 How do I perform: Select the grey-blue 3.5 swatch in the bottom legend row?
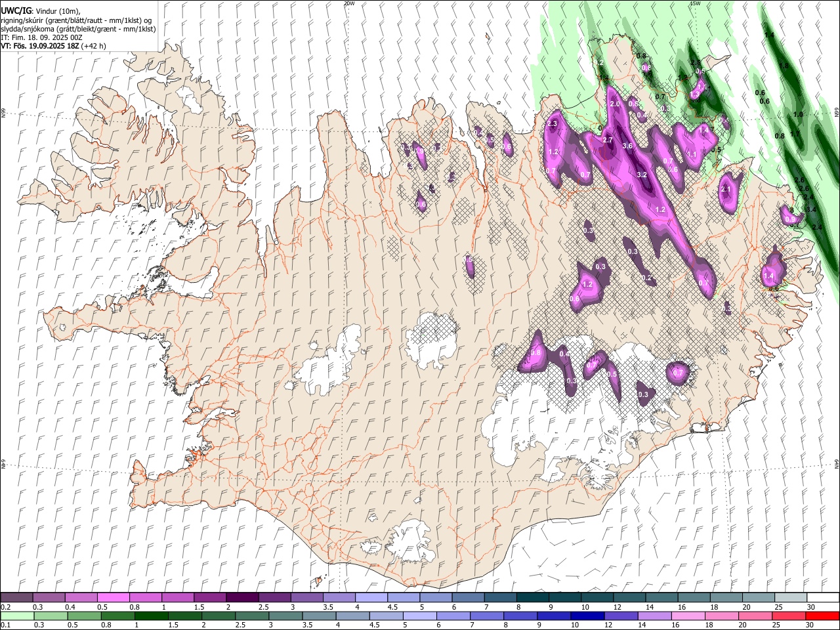pos(319,616)
